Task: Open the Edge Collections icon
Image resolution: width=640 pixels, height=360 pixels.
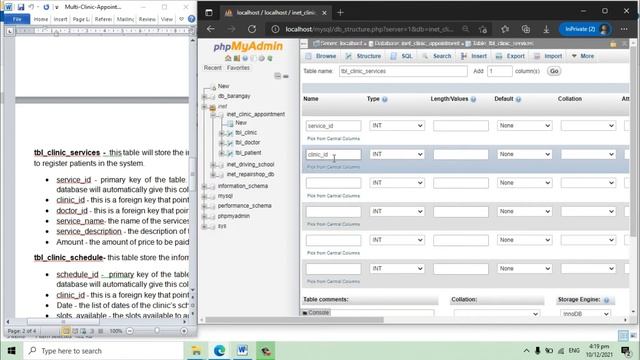Action: coord(526,29)
